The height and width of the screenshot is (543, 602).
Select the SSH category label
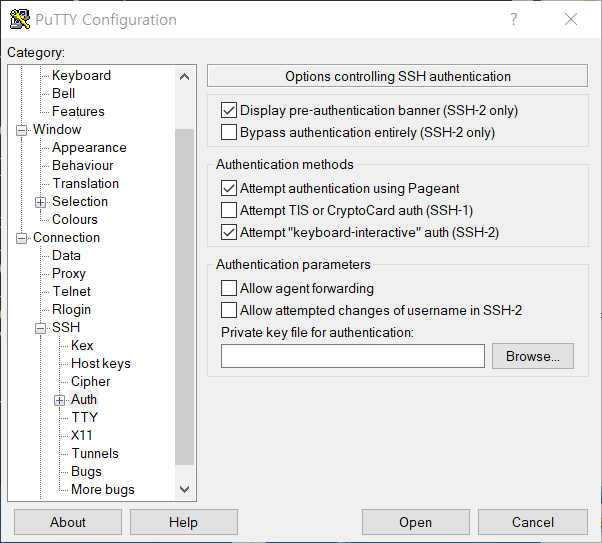[66, 327]
